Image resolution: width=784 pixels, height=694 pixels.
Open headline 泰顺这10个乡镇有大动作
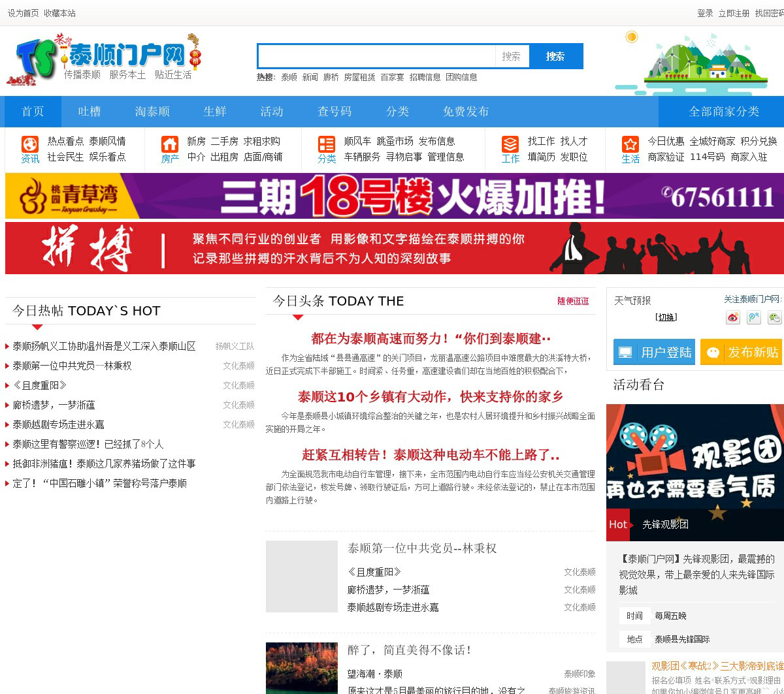(431, 396)
